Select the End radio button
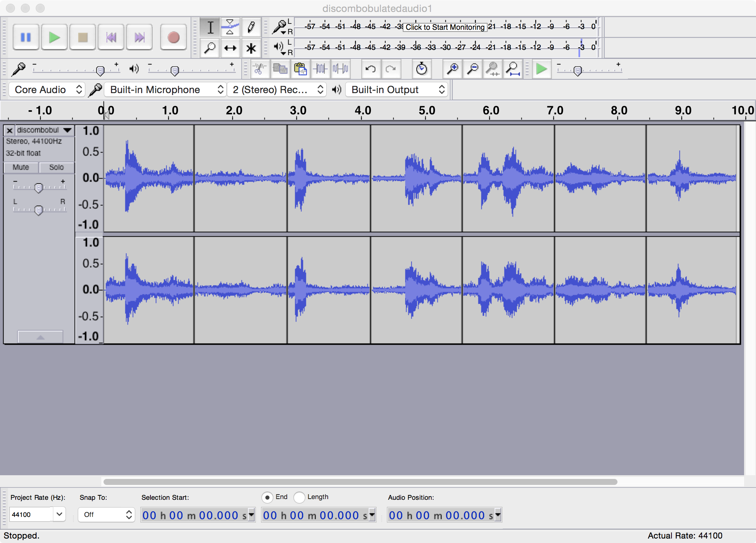This screenshot has width=756, height=543. coord(267,497)
